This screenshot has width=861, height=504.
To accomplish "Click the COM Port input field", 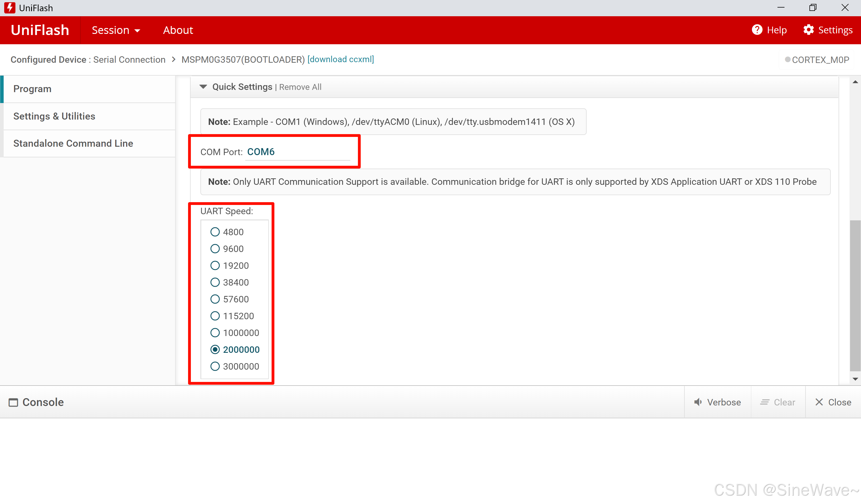I will pos(298,152).
